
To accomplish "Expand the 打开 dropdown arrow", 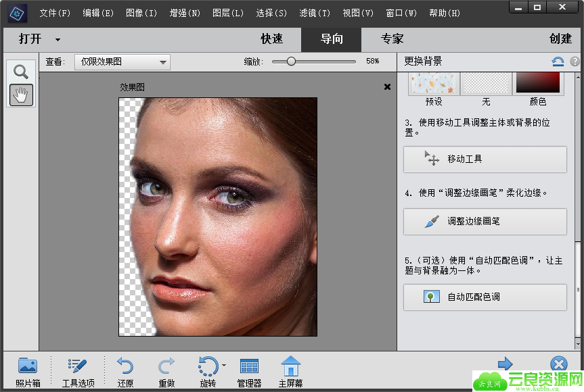I will click(x=58, y=40).
